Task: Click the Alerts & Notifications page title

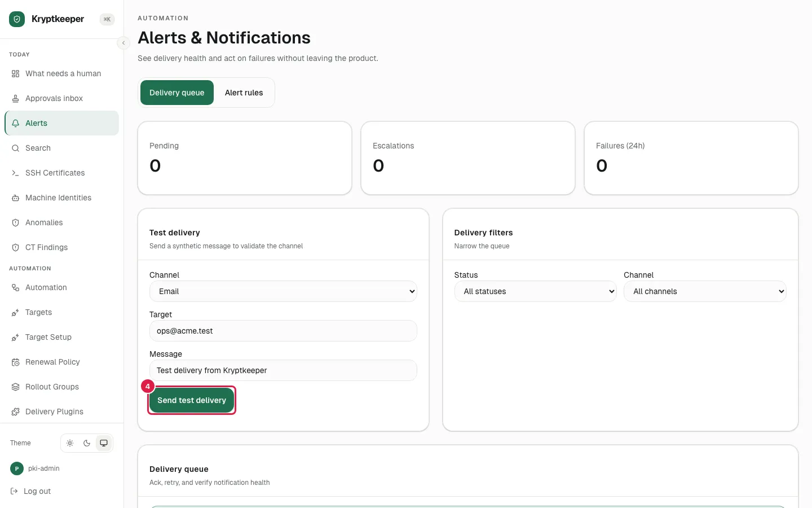Action: click(224, 38)
